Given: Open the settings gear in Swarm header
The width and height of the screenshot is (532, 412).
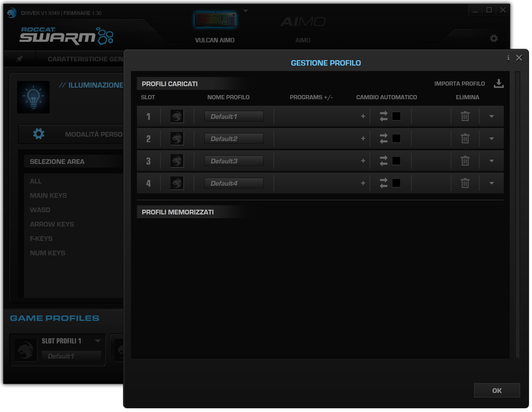Looking at the screenshot, I should [x=494, y=38].
